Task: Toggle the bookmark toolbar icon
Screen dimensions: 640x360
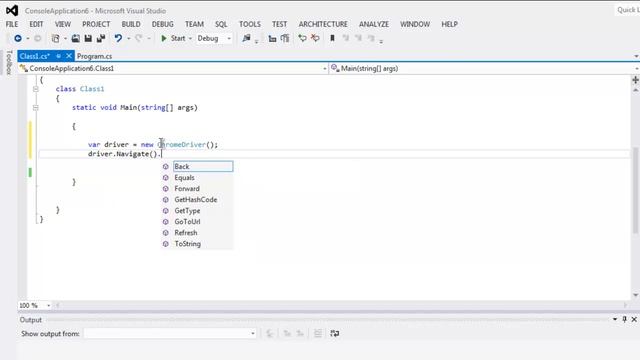Action: 332,38
